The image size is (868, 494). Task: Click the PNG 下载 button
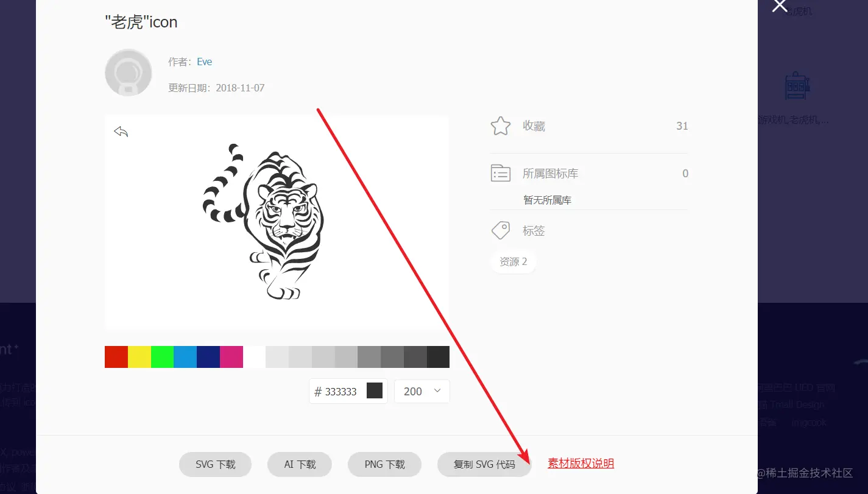tap(384, 464)
